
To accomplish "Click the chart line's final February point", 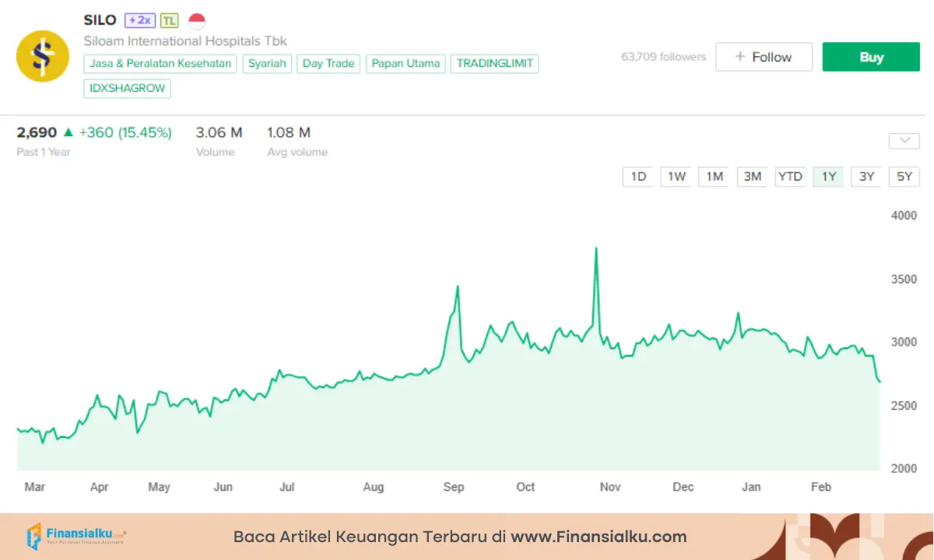I will pos(880,381).
